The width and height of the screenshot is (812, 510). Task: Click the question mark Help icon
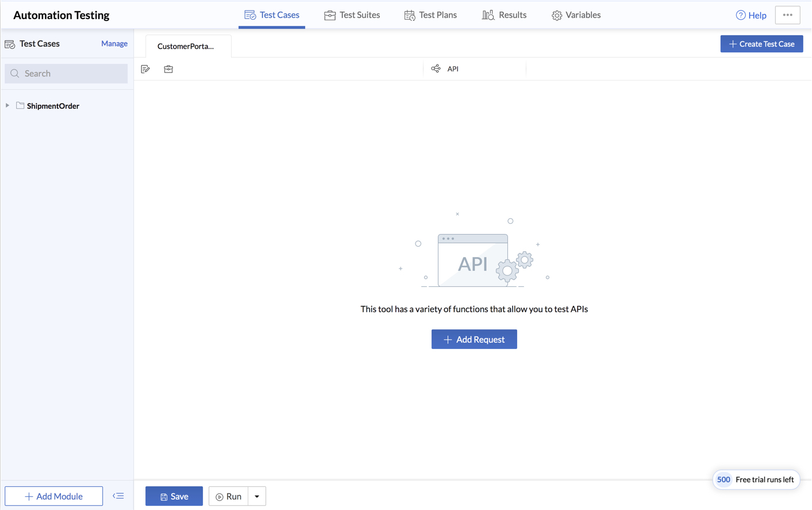741,15
